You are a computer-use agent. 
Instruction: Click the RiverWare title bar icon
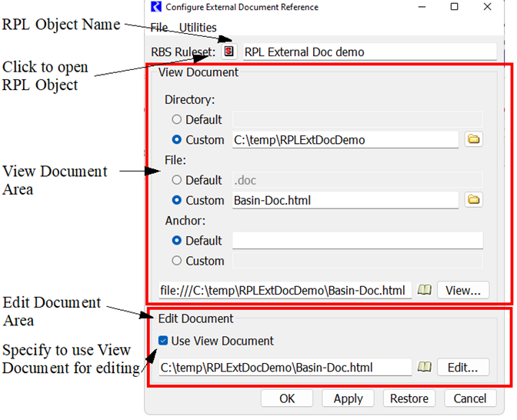(156, 8)
